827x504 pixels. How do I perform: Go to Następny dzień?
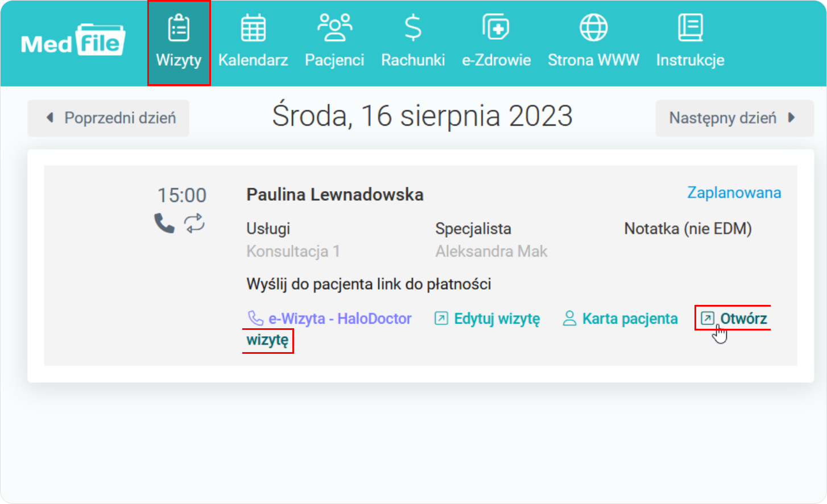[734, 118]
